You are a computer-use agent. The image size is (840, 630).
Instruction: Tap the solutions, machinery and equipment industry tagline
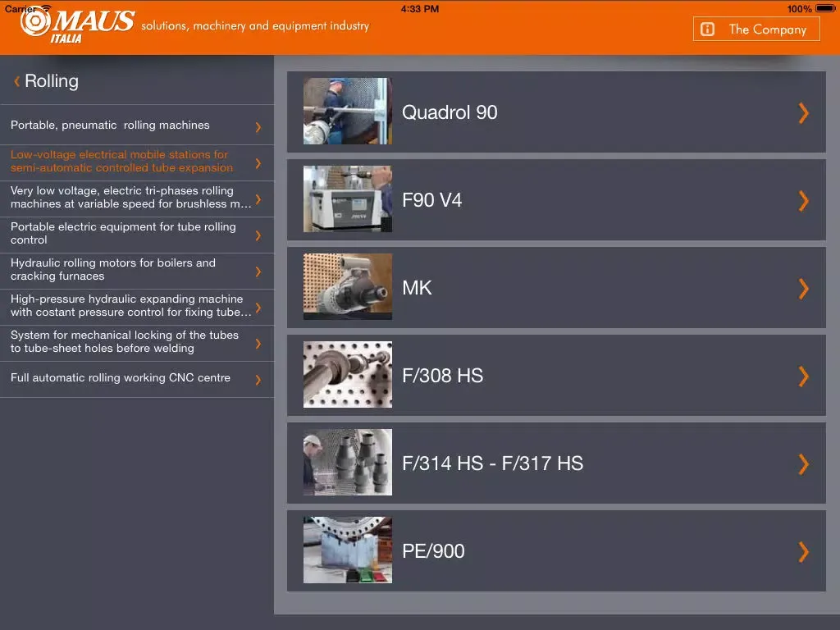(255, 25)
